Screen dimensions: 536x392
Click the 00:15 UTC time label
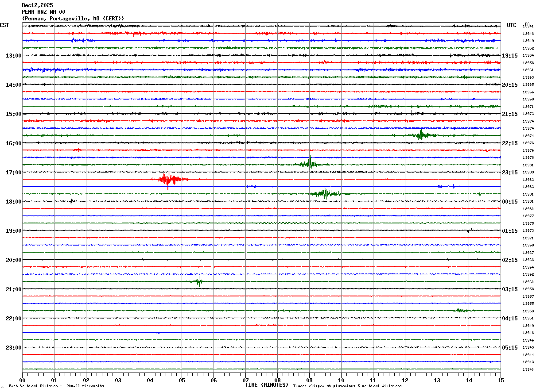[510, 202]
